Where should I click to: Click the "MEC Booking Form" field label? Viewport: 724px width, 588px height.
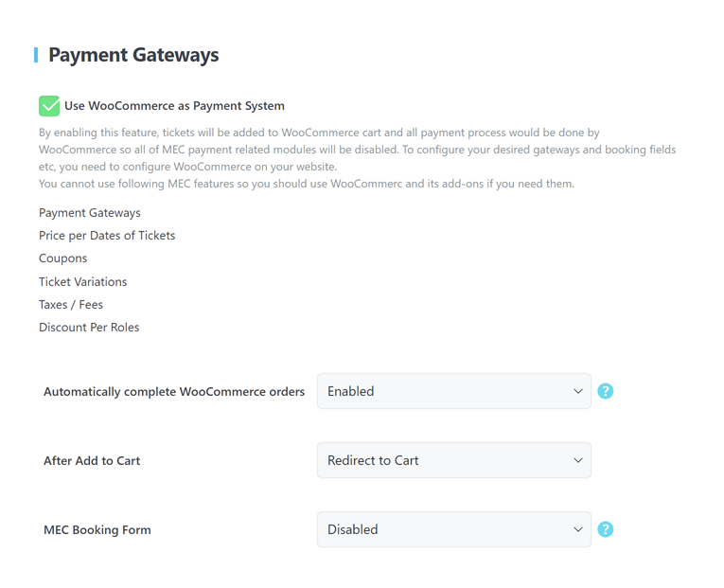coord(97,530)
